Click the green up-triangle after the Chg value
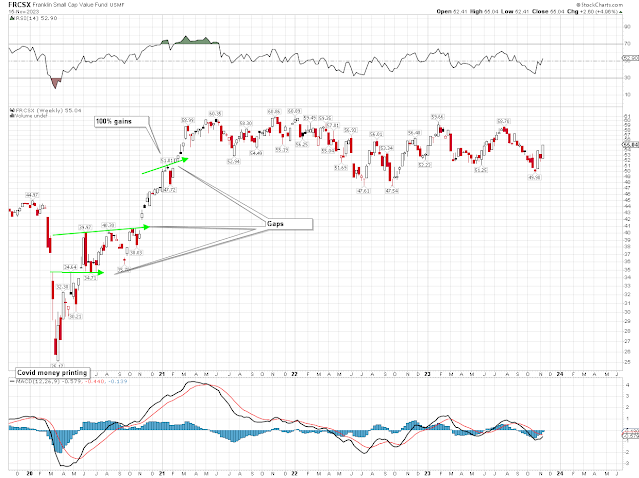639x478 pixels. click(621, 12)
